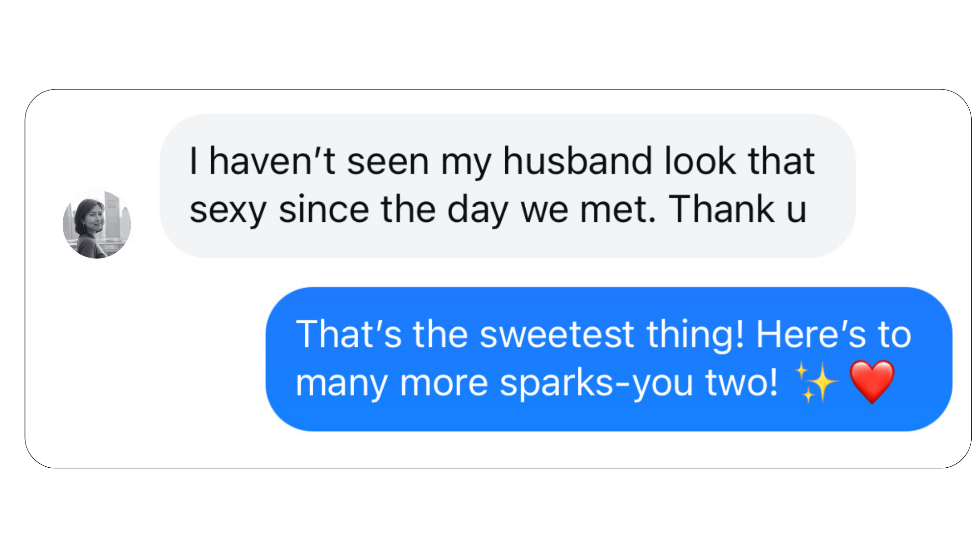Click the sender's profile picture avatar

click(97, 224)
